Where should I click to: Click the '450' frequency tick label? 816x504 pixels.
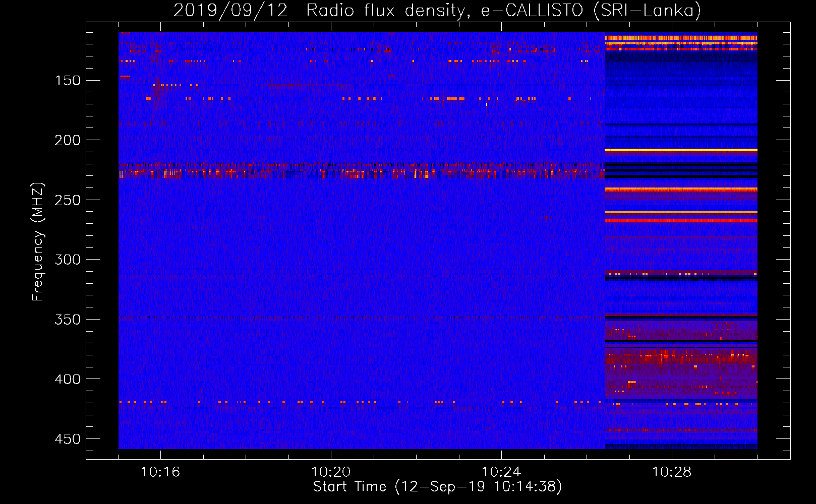[68, 439]
